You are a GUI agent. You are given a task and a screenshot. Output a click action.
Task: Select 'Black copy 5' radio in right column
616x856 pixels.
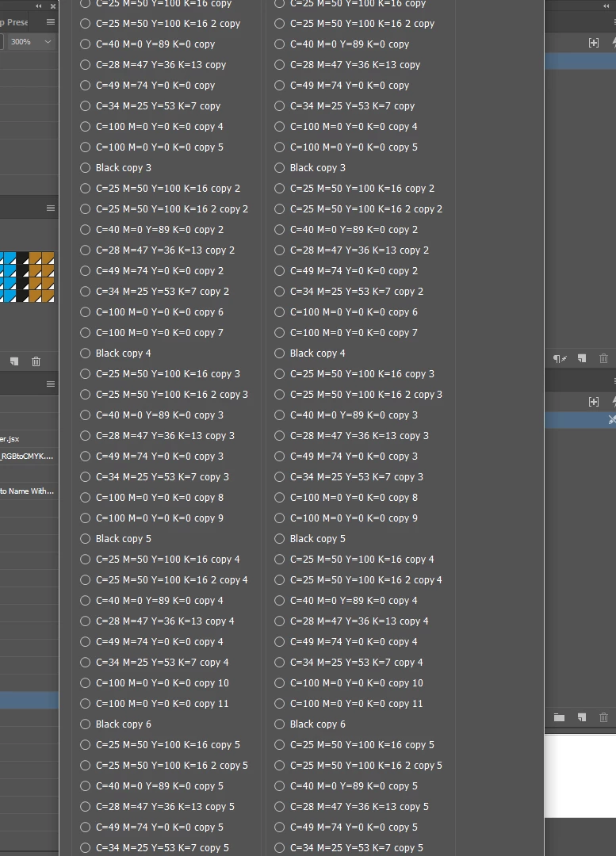pos(280,539)
